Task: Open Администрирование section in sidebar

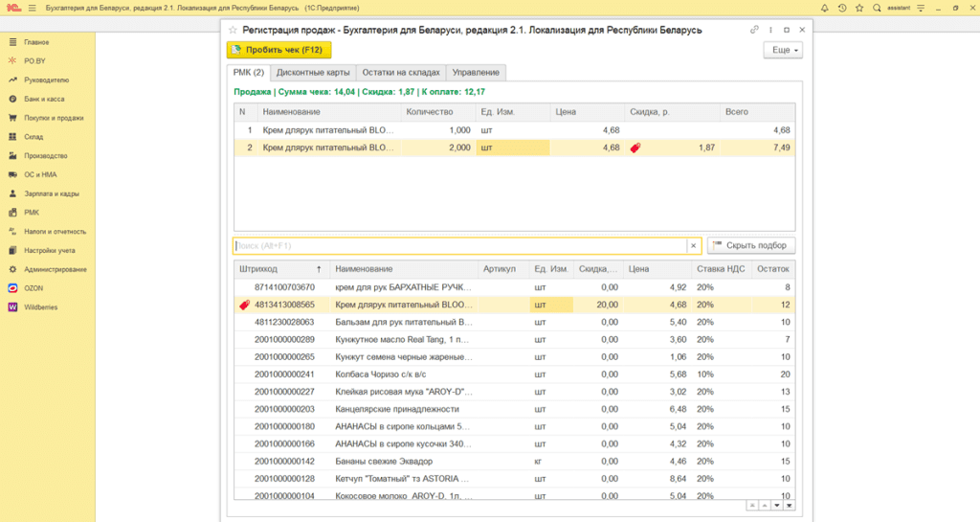Action: (x=55, y=269)
